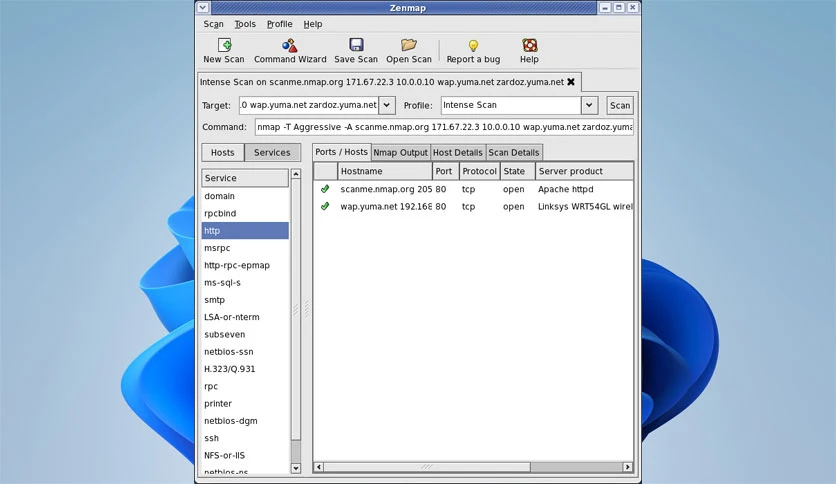Select the rpcbind service
Screen dimensions: 836x484
(x=245, y=213)
